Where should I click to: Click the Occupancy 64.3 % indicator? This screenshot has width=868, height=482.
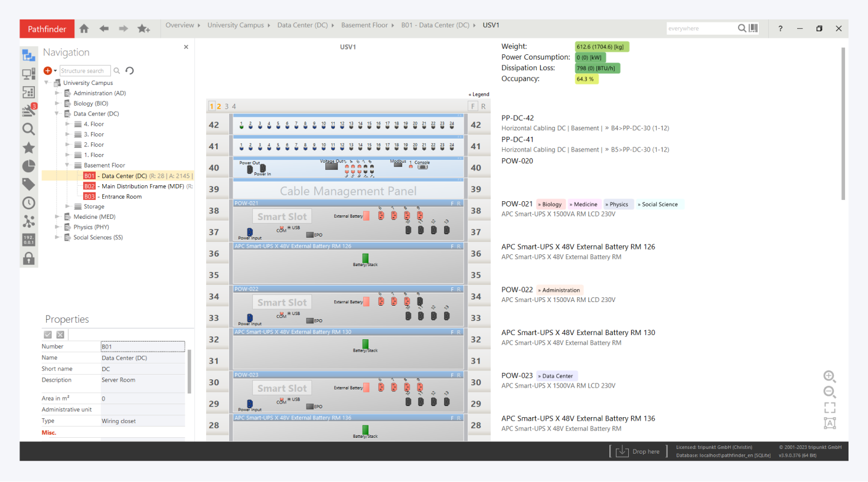pyautogui.click(x=586, y=79)
